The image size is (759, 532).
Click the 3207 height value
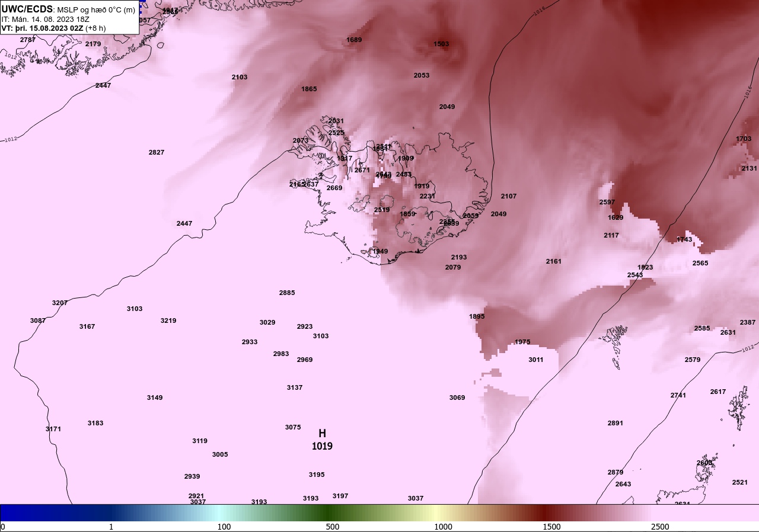click(60, 303)
